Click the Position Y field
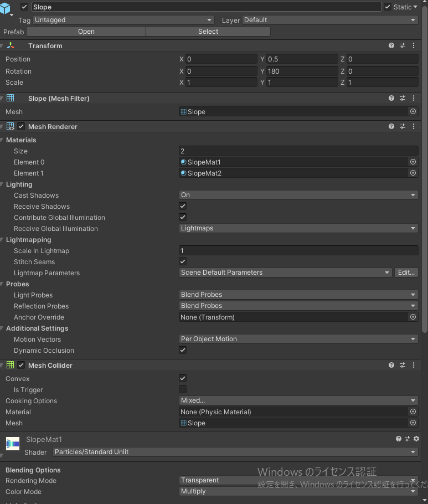428x504 pixels. pyautogui.click(x=302, y=59)
